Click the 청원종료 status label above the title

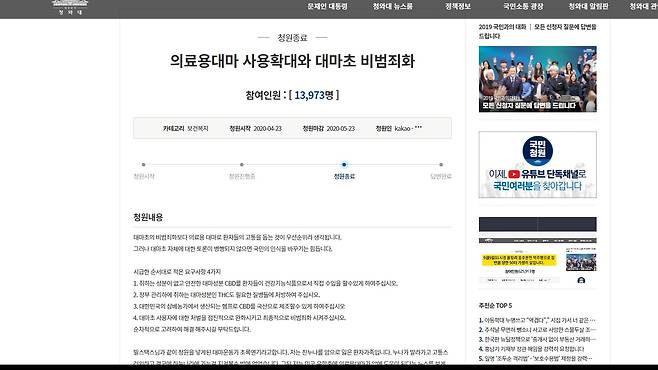(292, 38)
